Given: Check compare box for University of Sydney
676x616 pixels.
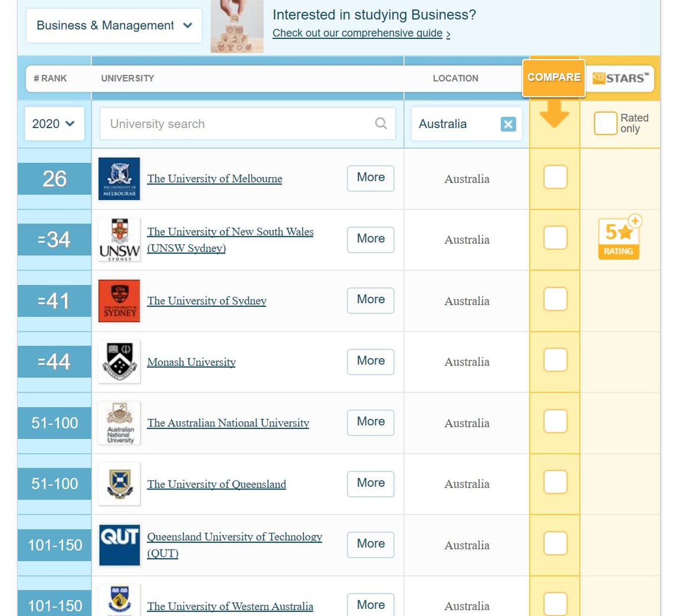Looking at the screenshot, I should click(555, 299).
